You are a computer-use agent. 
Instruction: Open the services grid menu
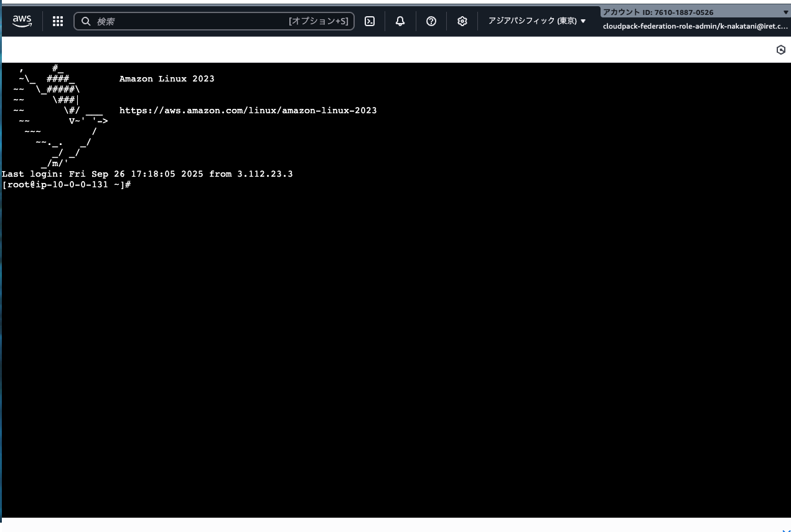58,21
